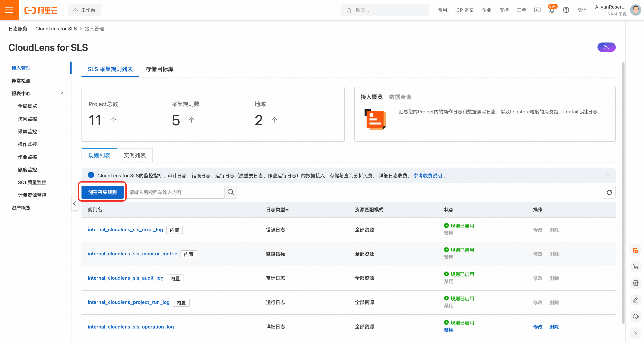This screenshot has width=644, height=342.
Task: Refresh the rule list
Action: coord(609,192)
